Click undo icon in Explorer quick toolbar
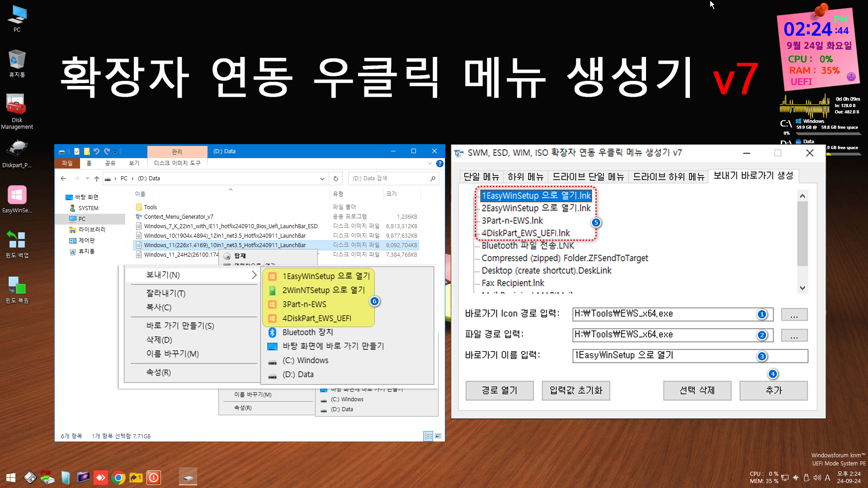868x488 pixels. pos(96,151)
